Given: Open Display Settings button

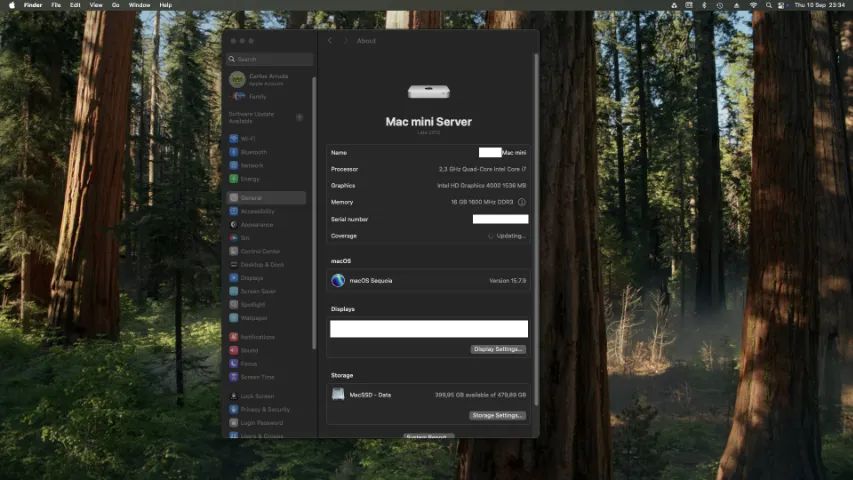Looking at the screenshot, I should coord(498,349).
